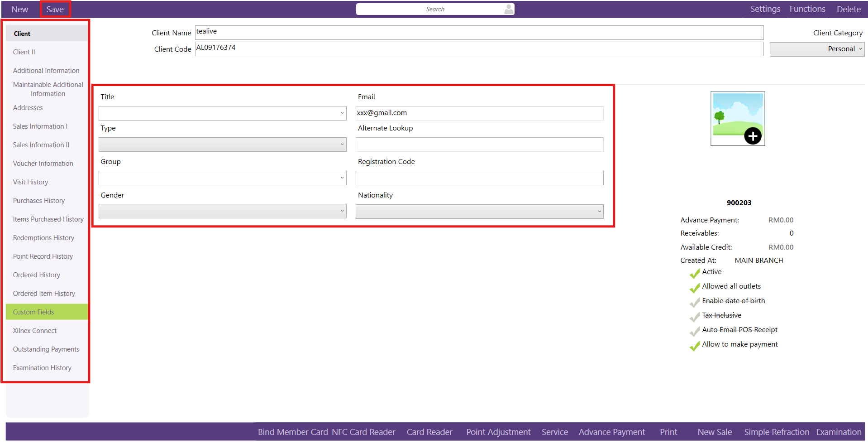Toggle the Allowed all outlets checkmark
The width and height of the screenshot is (868, 444).
click(x=695, y=288)
